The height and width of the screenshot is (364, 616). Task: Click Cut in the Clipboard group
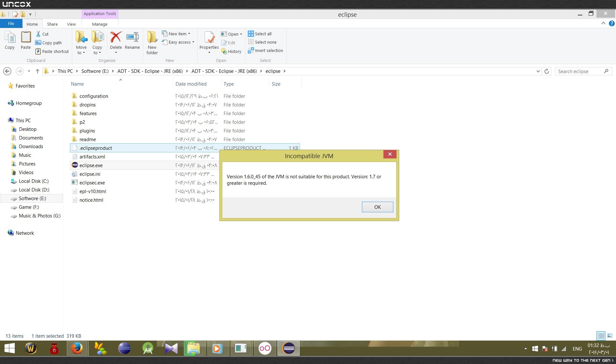(42, 34)
